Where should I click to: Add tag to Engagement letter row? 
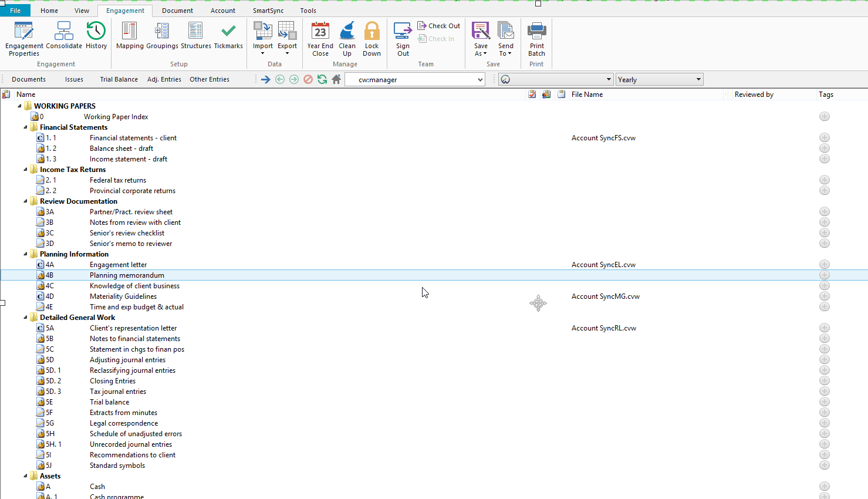(x=825, y=264)
